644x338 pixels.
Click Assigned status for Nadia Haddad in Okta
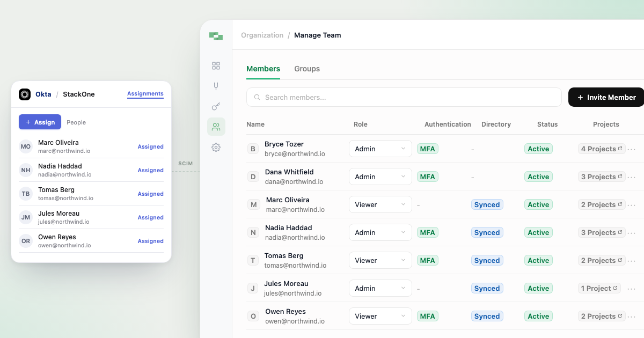[150, 170]
